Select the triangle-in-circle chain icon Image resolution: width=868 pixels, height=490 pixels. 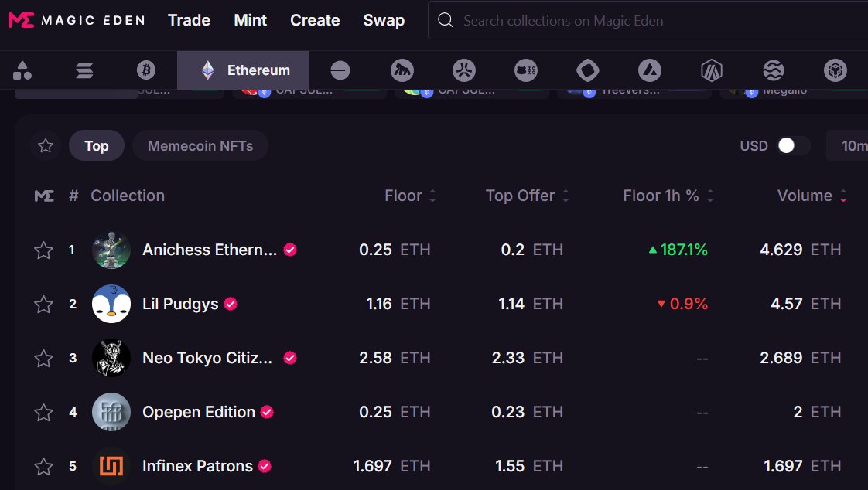tap(650, 70)
